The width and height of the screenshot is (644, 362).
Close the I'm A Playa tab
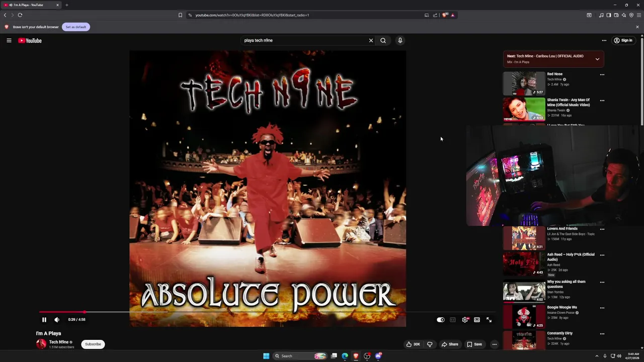(57, 5)
